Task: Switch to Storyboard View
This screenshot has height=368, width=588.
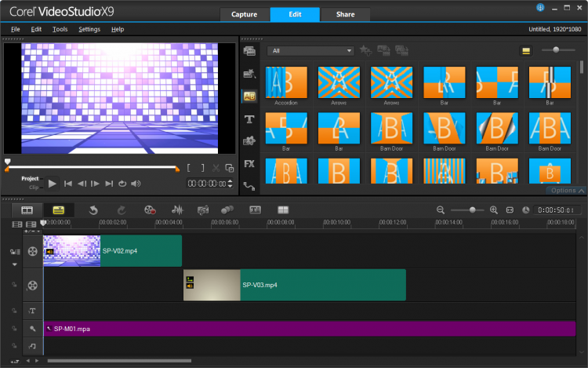Action: pyautogui.click(x=27, y=210)
